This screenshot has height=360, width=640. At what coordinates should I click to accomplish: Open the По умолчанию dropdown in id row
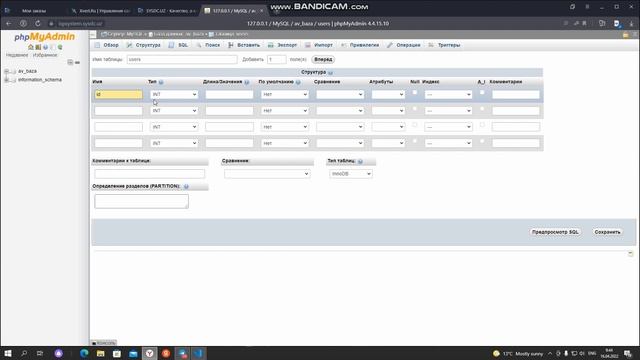pos(284,94)
